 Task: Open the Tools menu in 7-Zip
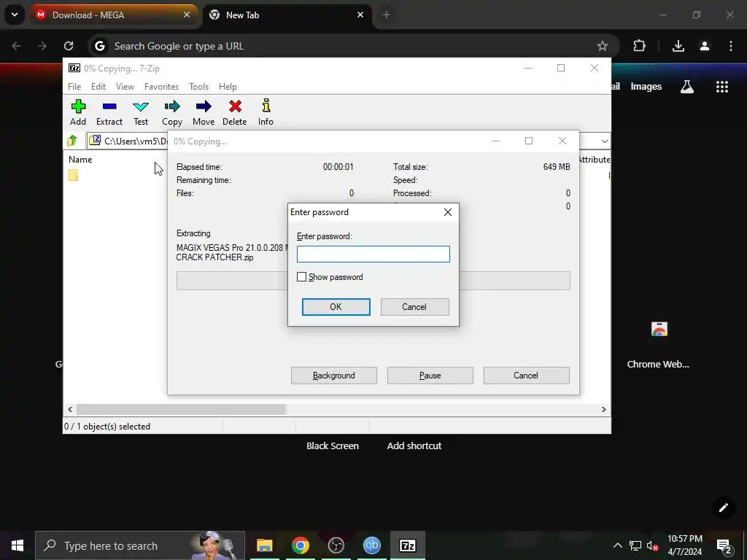(198, 86)
